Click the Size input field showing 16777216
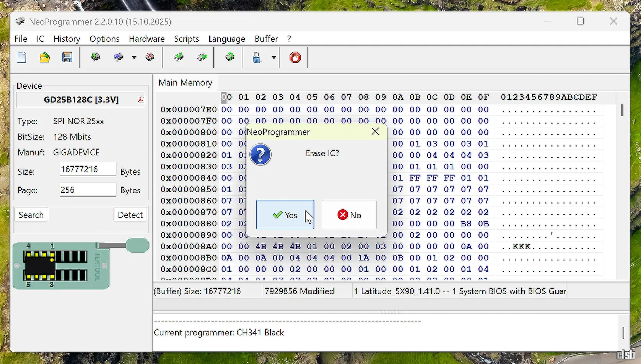 click(x=88, y=169)
